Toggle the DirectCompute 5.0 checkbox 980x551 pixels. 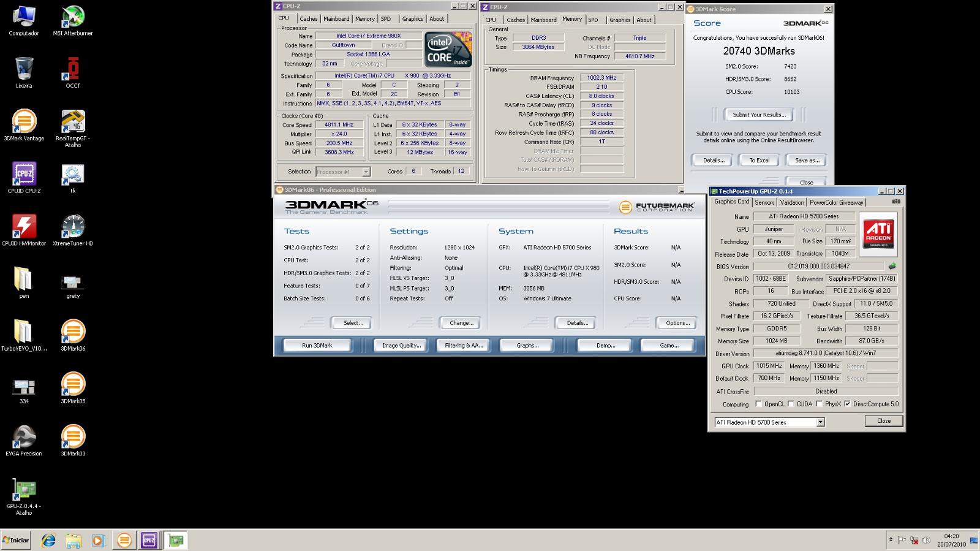[x=847, y=404]
